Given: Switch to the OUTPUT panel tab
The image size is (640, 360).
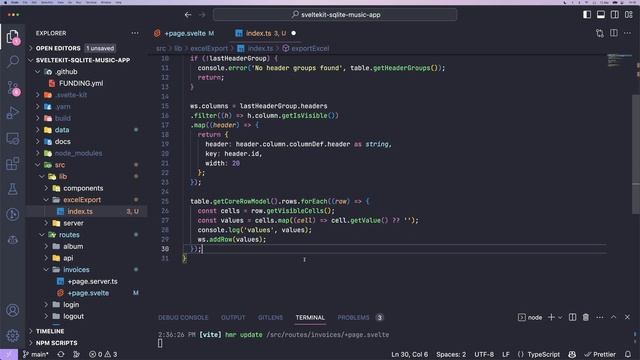Looking at the screenshot, I should point(233,318).
